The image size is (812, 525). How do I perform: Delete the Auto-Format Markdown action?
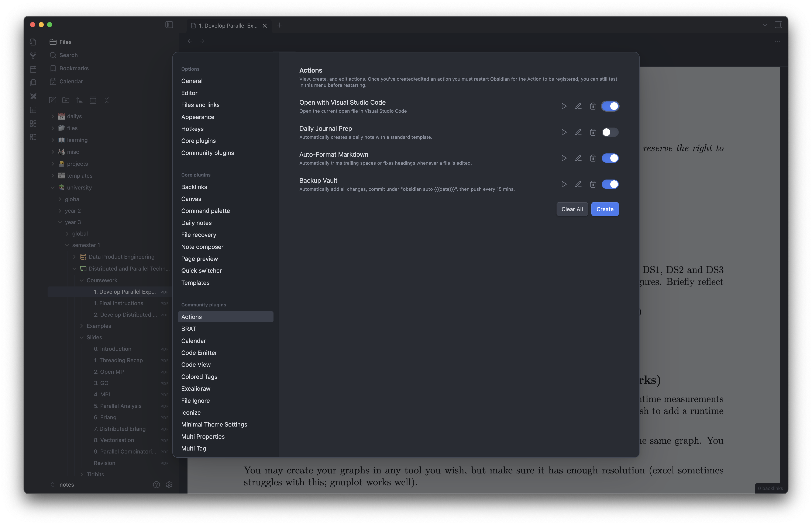[592, 158]
